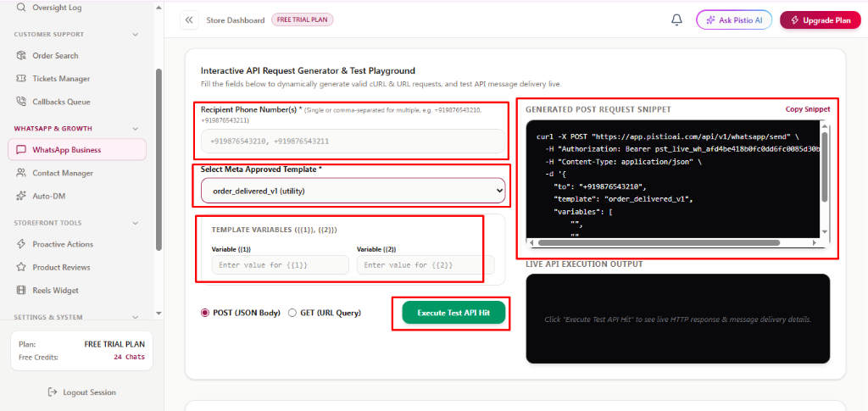Click the Variable {{1}} input field
Viewport: 868px width, 411px height.
tap(280, 265)
